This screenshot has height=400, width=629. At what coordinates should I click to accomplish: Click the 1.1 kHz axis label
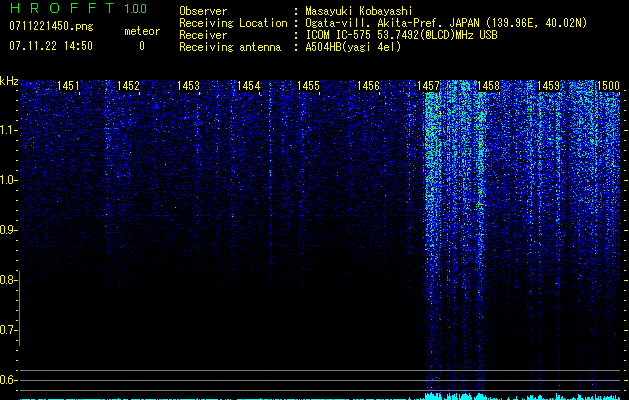coord(7,130)
